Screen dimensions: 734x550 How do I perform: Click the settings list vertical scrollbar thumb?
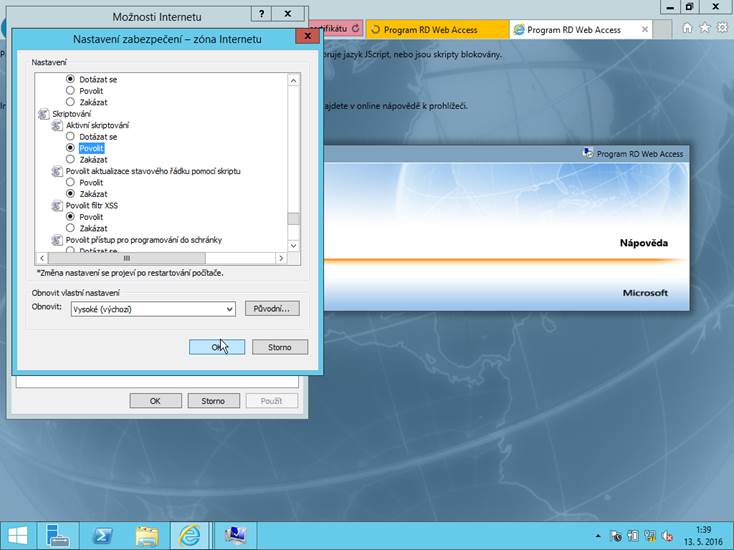pos(294,219)
